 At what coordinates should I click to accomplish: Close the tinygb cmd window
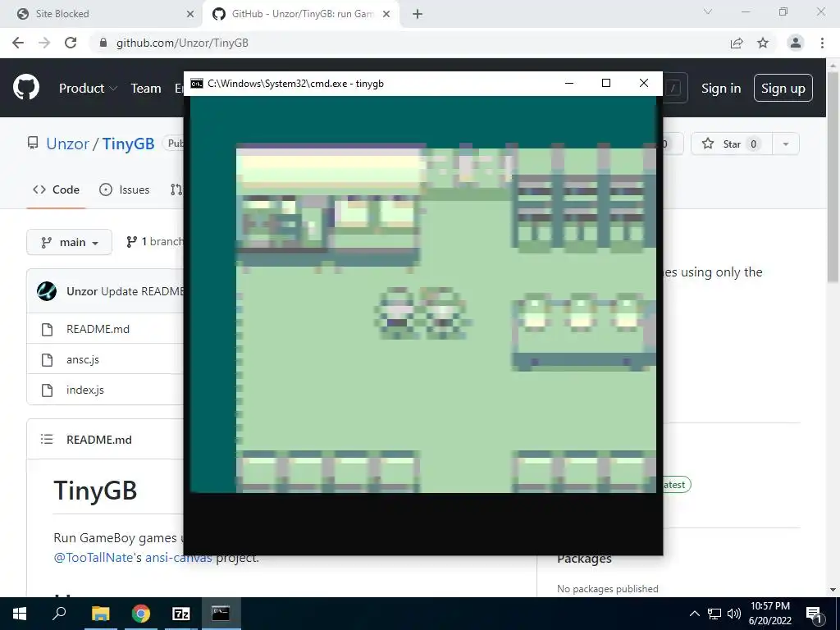tap(644, 83)
